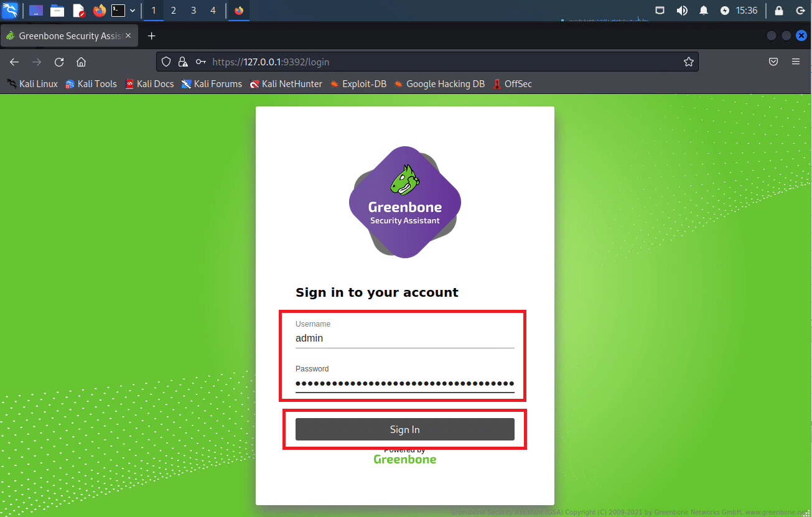Viewport: 812px width, 517px height.
Task: Open the Kali Linux bookmark
Action: tap(32, 84)
